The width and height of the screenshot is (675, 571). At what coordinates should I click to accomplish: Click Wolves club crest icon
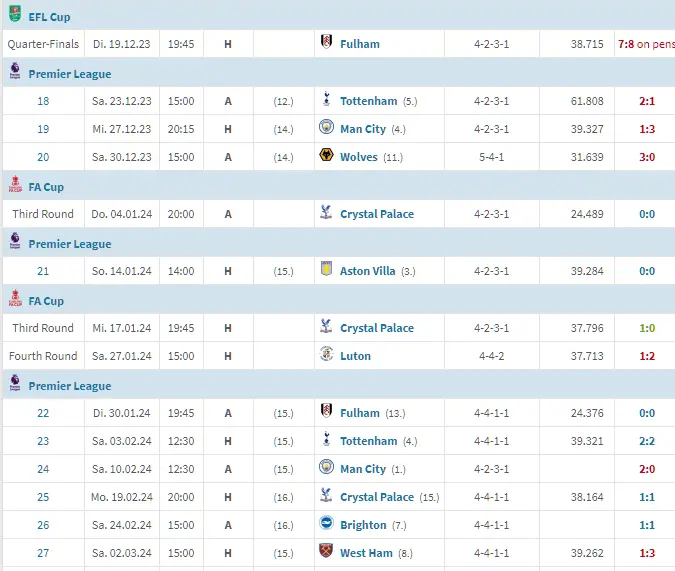(x=326, y=155)
